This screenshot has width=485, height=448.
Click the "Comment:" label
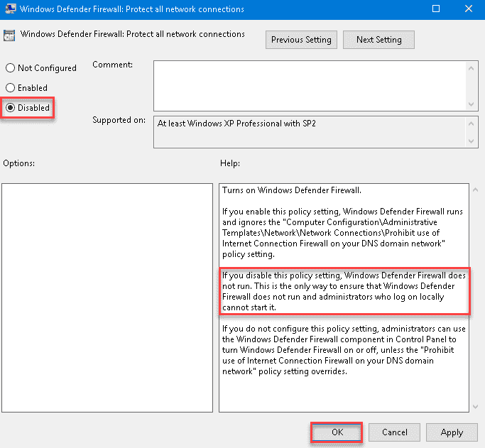tap(113, 65)
